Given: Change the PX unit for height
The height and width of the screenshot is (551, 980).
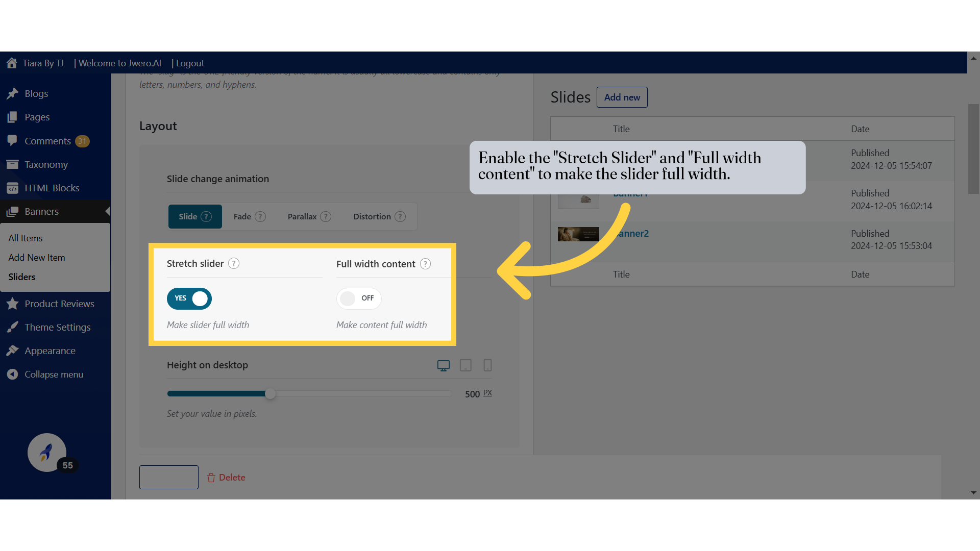Looking at the screenshot, I should pos(487,393).
